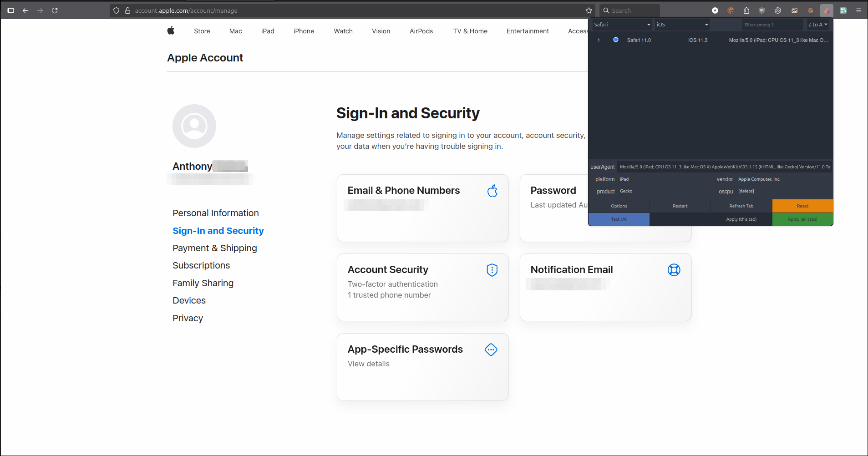Image resolution: width=868 pixels, height=456 pixels.
Task: Click the reload page icon
Action: (55, 10)
